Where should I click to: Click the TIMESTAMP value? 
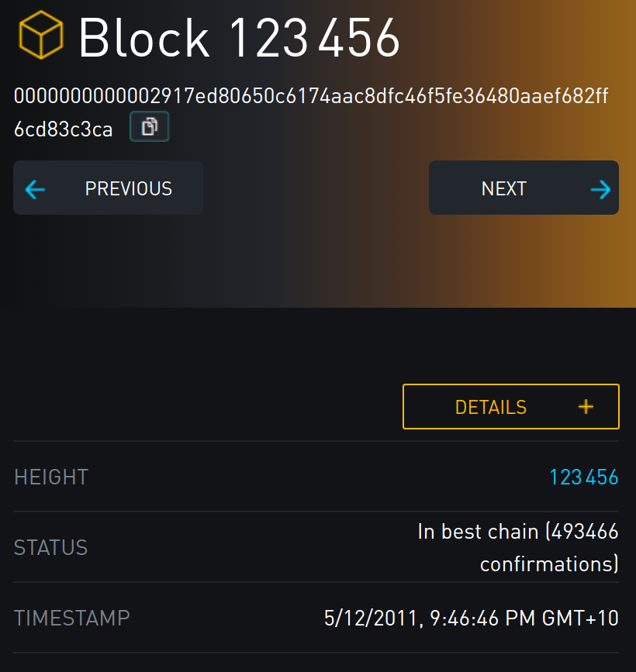click(471, 618)
